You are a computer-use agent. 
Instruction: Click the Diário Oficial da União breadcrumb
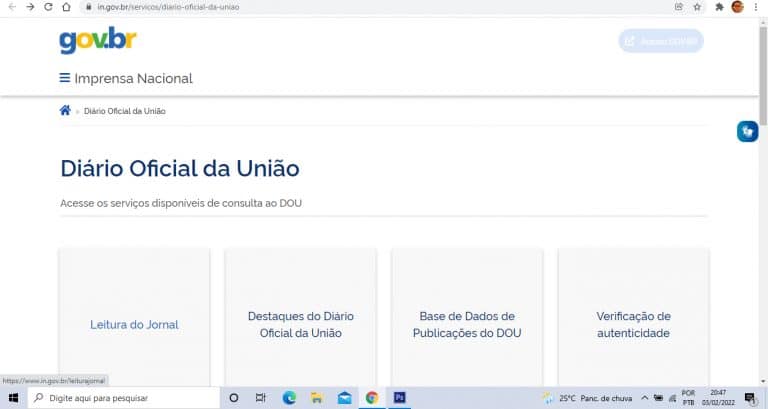tap(124, 111)
